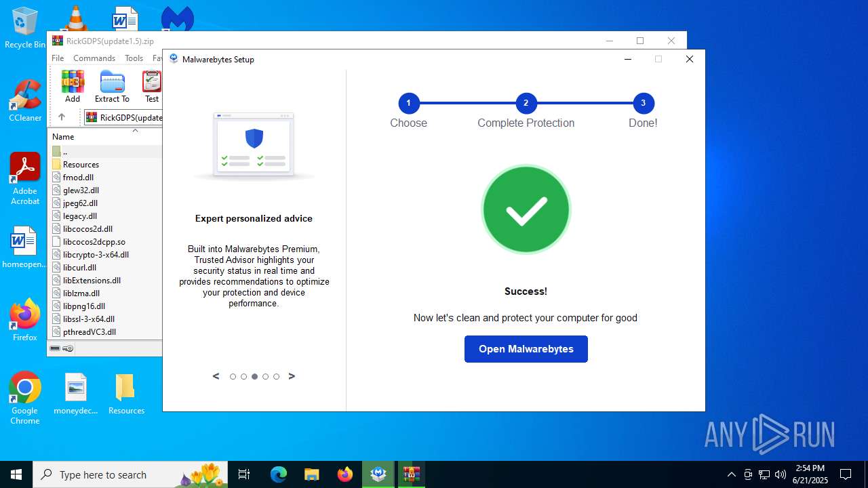Click WinRAR Add toolbar icon
868x488 pixels.
tap(73, 87)
